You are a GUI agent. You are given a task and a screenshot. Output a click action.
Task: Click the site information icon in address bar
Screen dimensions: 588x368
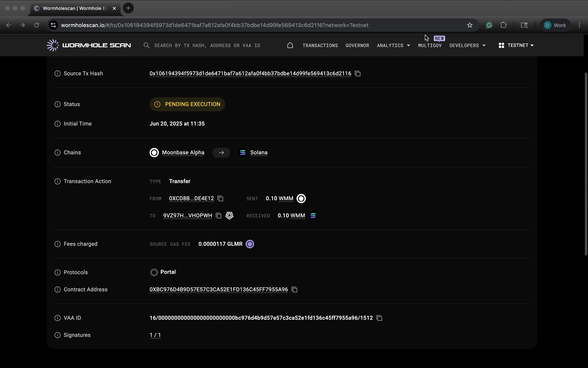coord(53,25)
